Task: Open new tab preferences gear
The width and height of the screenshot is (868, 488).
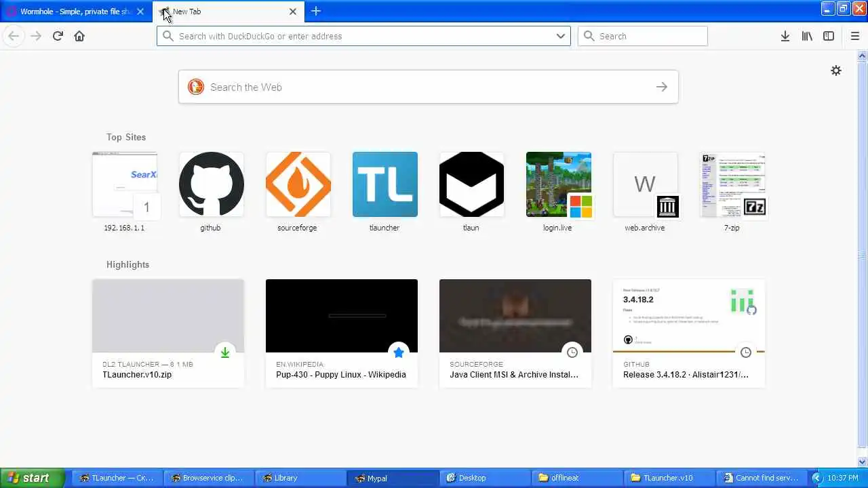Action: (836, 70)
